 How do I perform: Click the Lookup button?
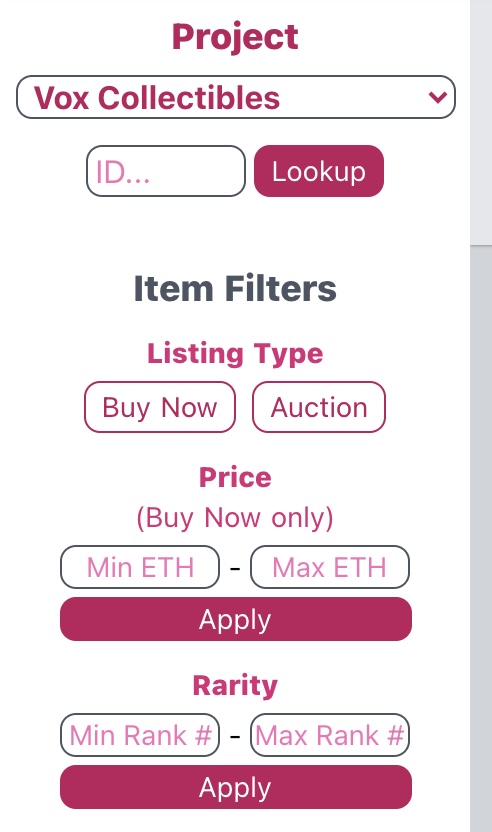319,171
